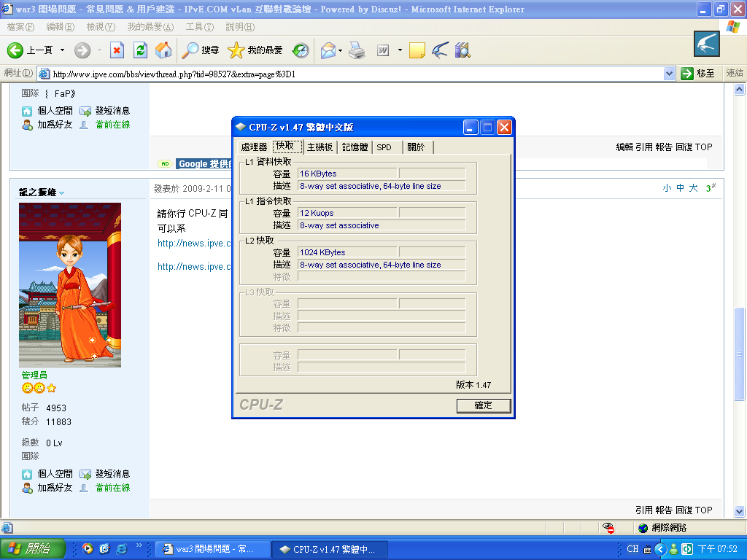
Task: Refresh the page with green arrows icon
Action: (x=141, y=50)
